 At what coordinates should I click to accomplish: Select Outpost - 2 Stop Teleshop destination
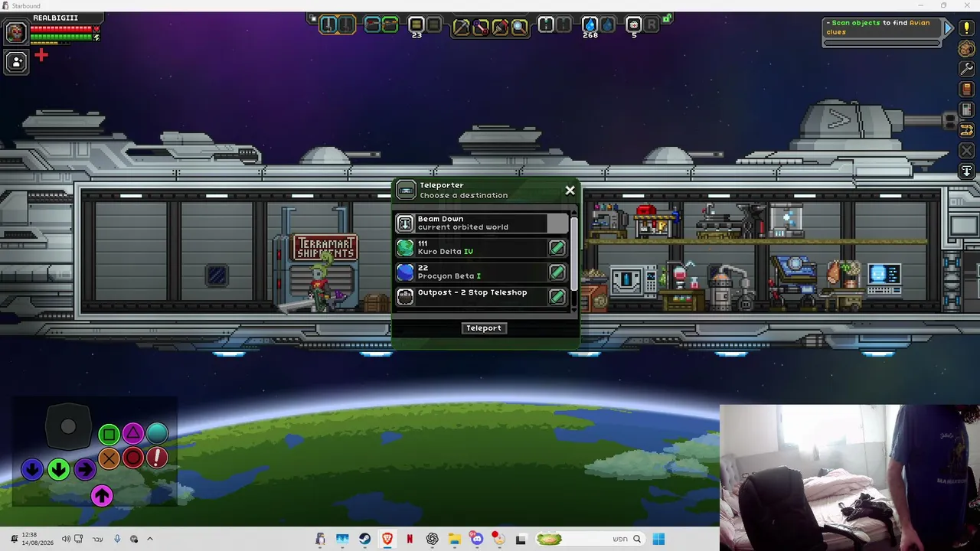[x=482, y=296]
